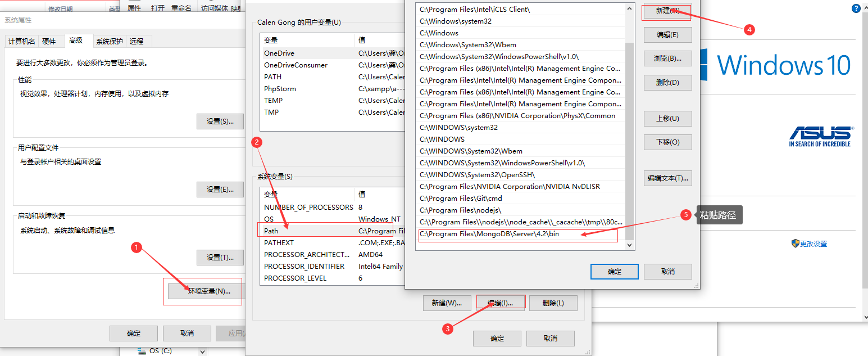Select the TEMP user variable row
The height and width of the screenshot is (356, 868).
click(x=333, y=101)
